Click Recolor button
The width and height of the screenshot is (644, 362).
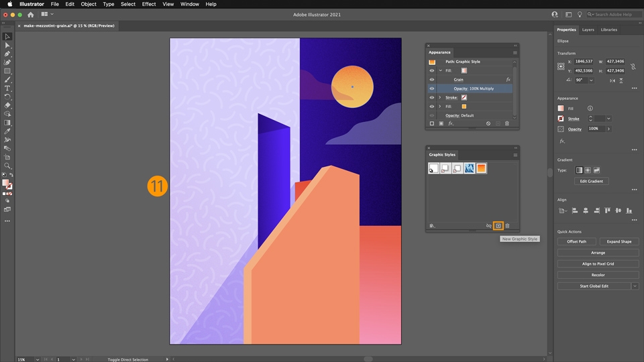tap(598, 275)
